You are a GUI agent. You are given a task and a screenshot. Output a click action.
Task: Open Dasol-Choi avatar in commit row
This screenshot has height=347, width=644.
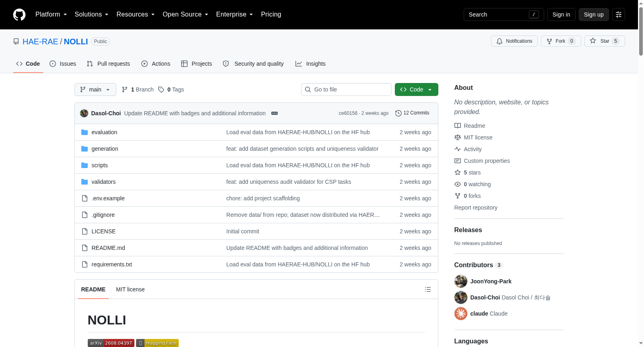(84, 113)
